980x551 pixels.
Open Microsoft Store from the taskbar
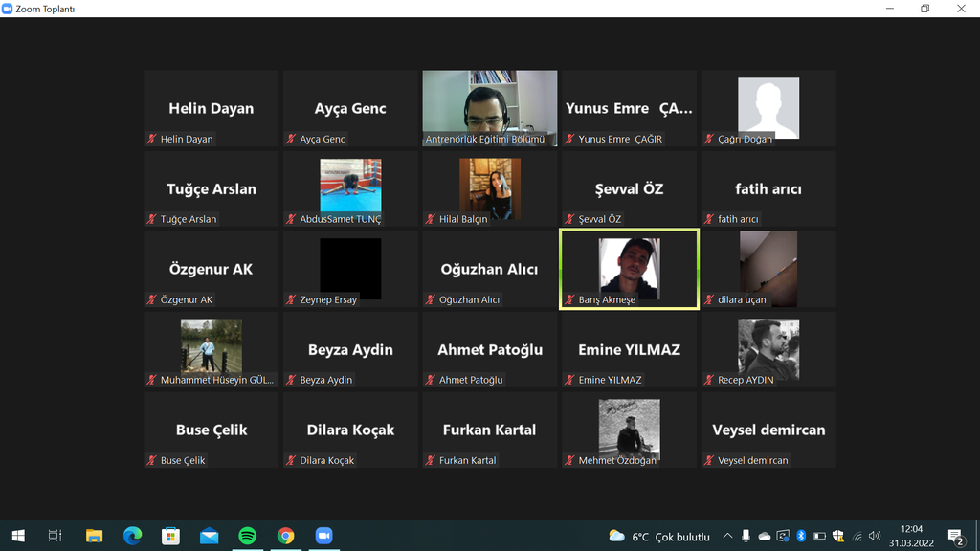170,536
